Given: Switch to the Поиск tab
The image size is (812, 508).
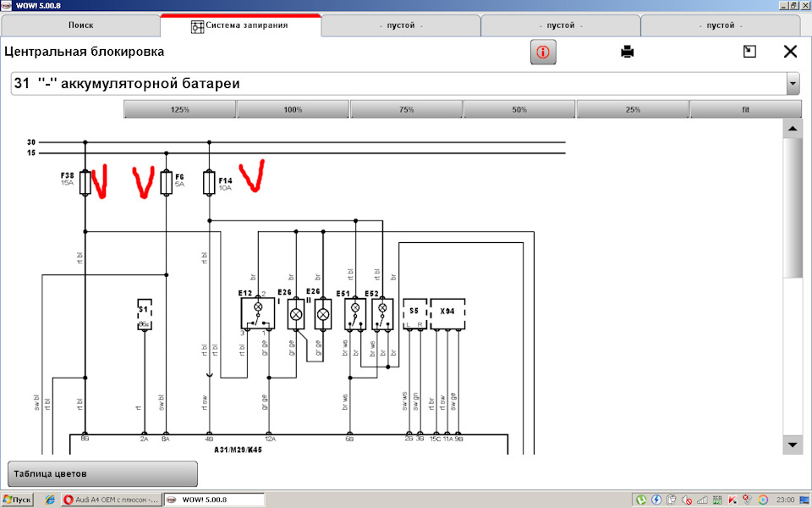Looking at the screenshot, I should [x=80, y=26].
